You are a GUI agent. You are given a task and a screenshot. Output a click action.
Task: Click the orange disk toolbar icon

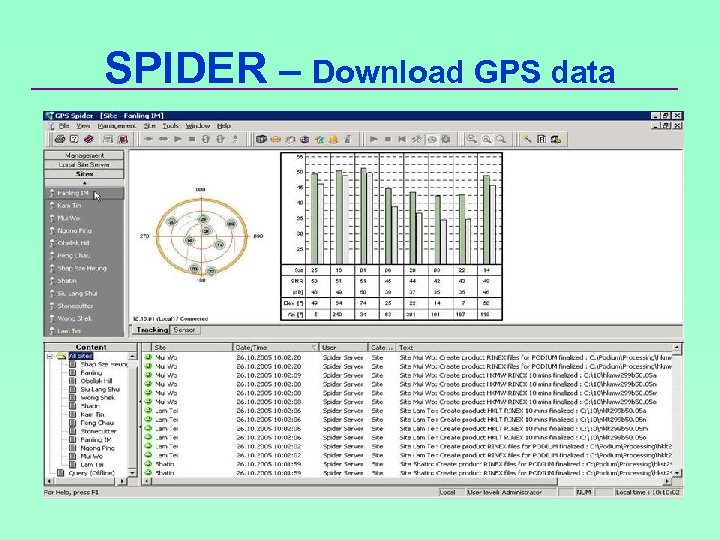pyautogui.click(x=276, y=139)
